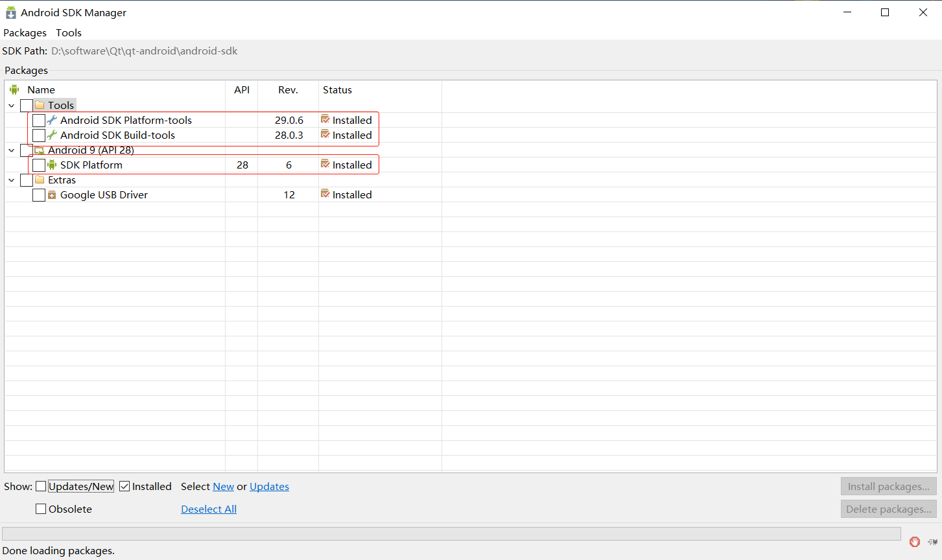The height and width of the screenshot is (560, 942).
Task: Minimize the Android SDK Manager window
Action: (x=847, y=12)
